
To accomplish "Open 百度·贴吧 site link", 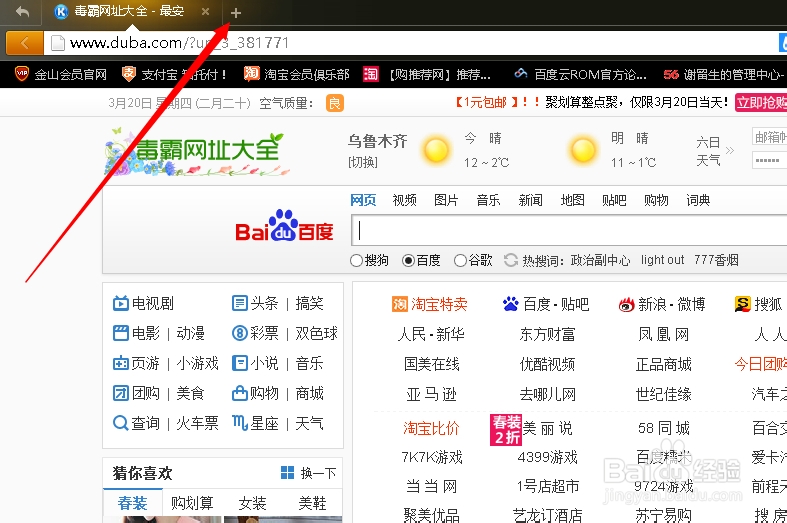I will 546,304.
